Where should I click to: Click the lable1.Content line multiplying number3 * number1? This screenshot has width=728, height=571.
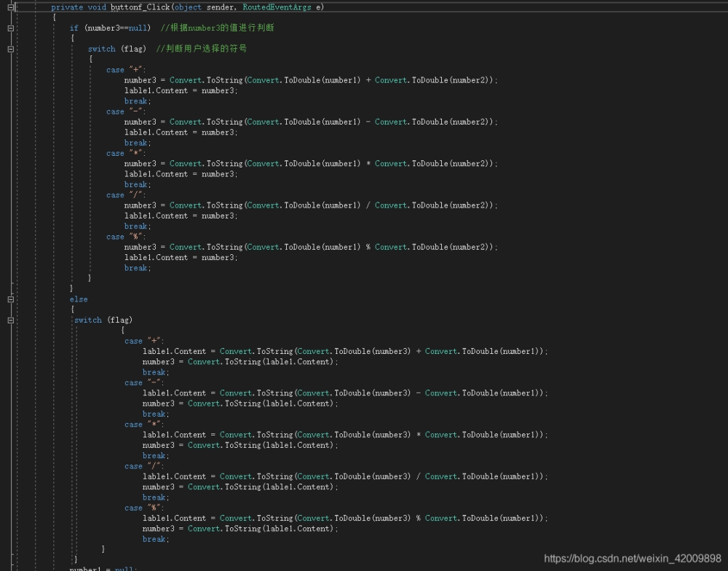(x=345, y=436)
